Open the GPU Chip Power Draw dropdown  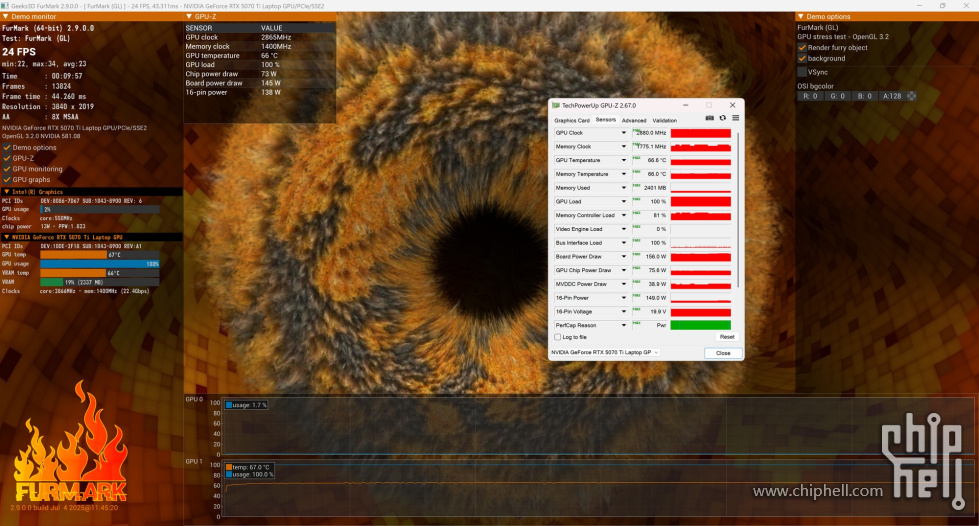[x=623, y=270]
